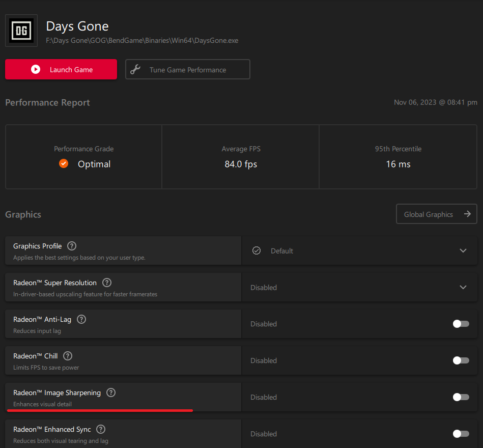The height and width of the screenshot is (448, 483).
Task: Enable Radeon Image Sharpening toggle
Action: pos(461,397)
